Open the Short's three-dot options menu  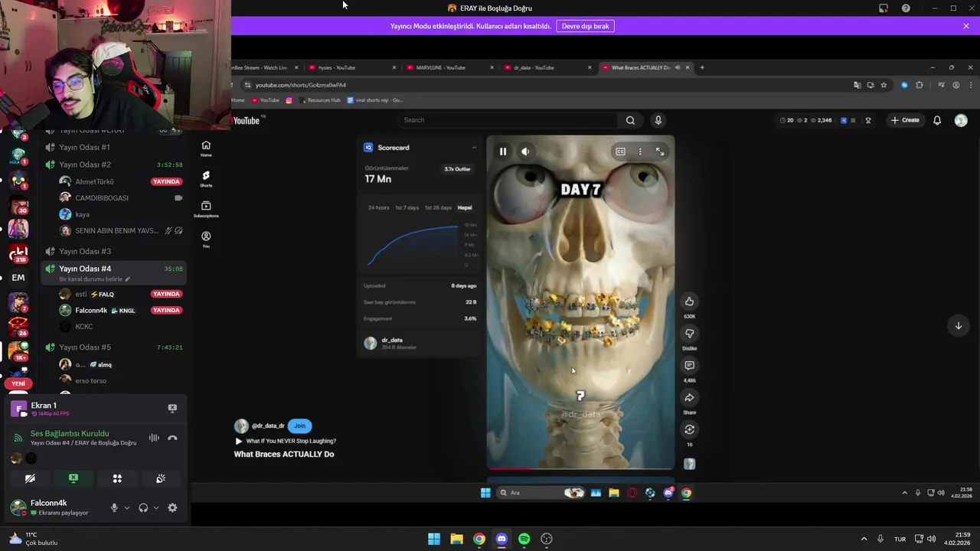click(640, 152)
